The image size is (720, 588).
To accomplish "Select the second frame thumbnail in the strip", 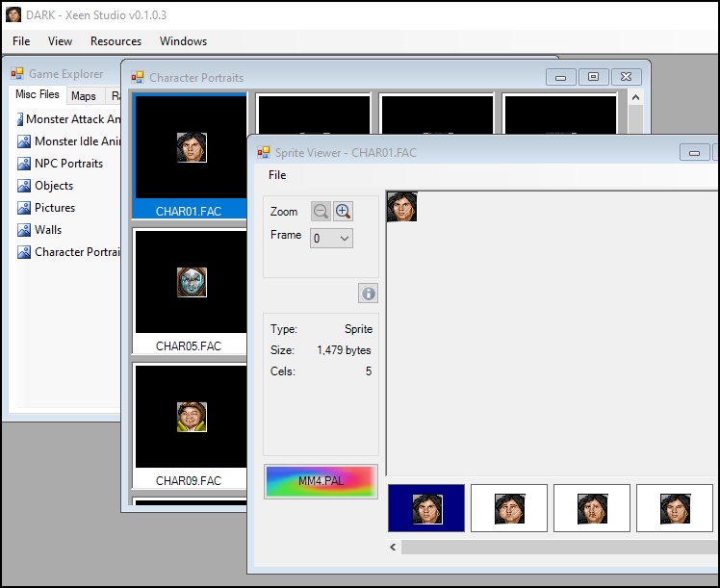I will [x=509, y=508].
